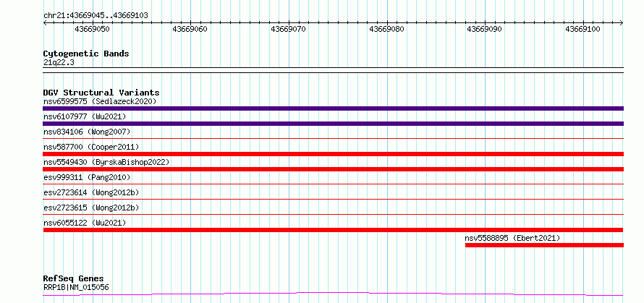The width and height of the screenshot is (644, 303).
Task: Click the red bar for nsv5549430
Action: pyautogui.click(x=333, y=169)
